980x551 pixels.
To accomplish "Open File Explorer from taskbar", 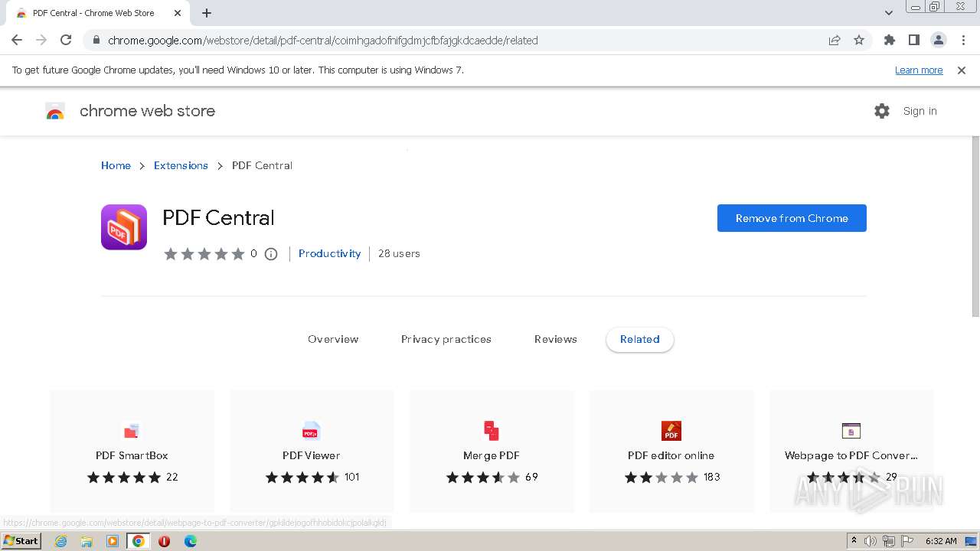I will (87, 541).
